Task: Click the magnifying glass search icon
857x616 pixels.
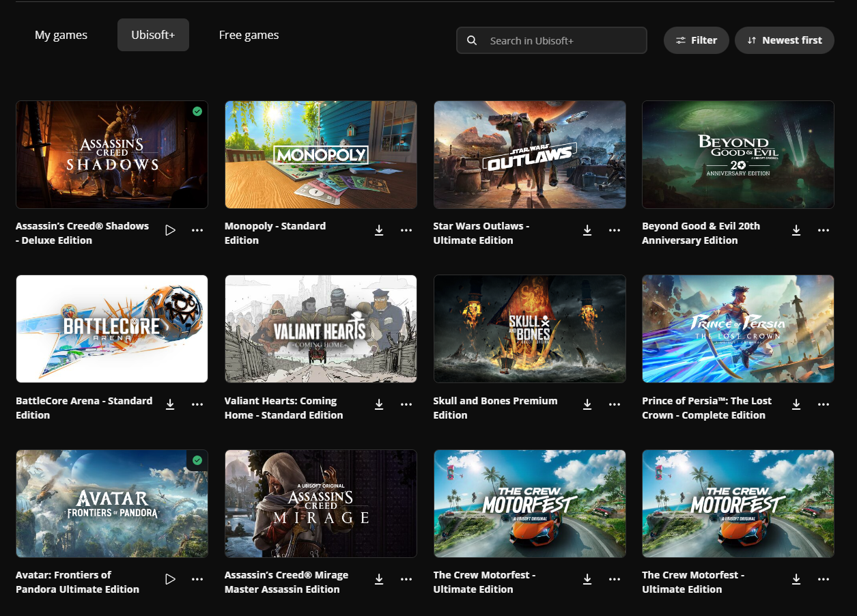Action: [x=472, y=40]
